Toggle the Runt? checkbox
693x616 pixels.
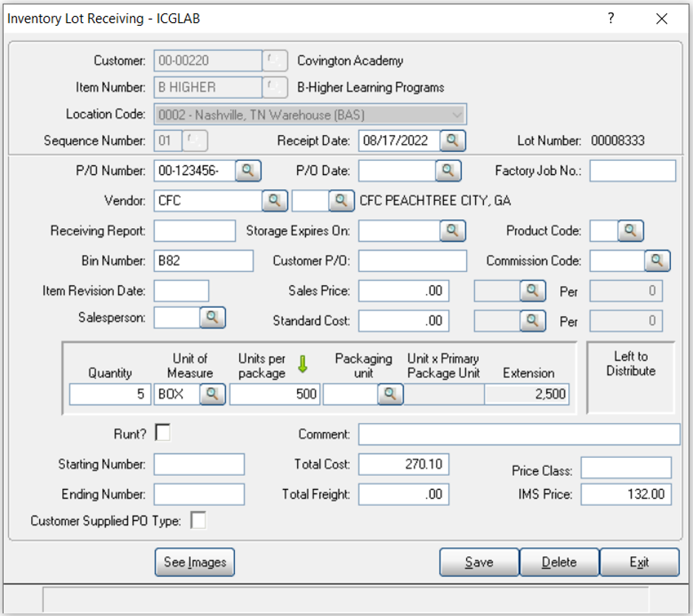coord(163,433)
